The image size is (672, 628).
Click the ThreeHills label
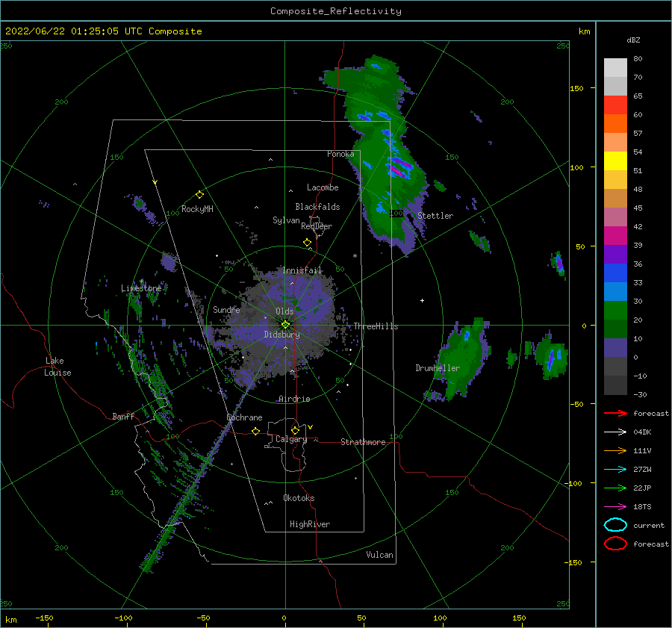click(376, 326)
